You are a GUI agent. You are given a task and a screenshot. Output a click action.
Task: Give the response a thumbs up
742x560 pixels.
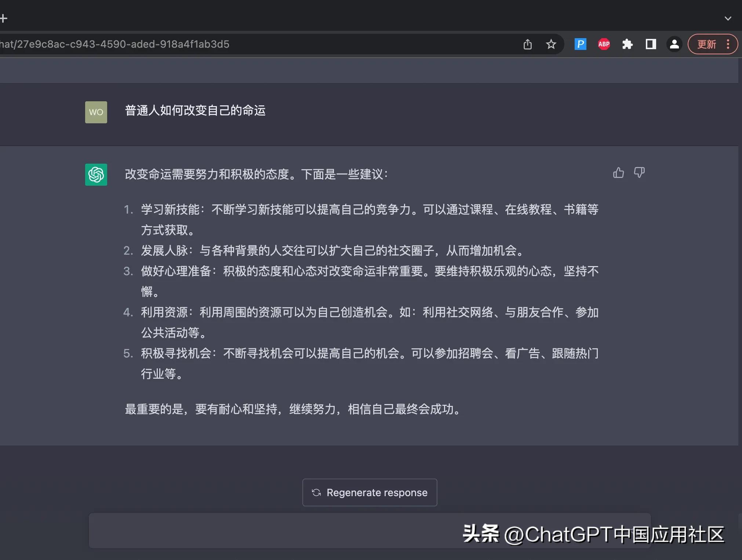click(x=618, y=173)
